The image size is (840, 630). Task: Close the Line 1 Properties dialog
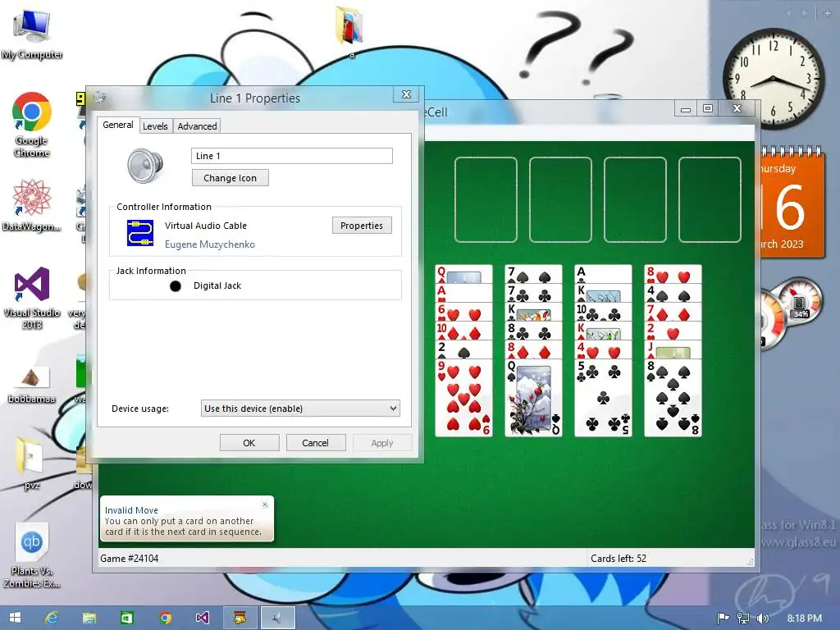coord(406,94)
